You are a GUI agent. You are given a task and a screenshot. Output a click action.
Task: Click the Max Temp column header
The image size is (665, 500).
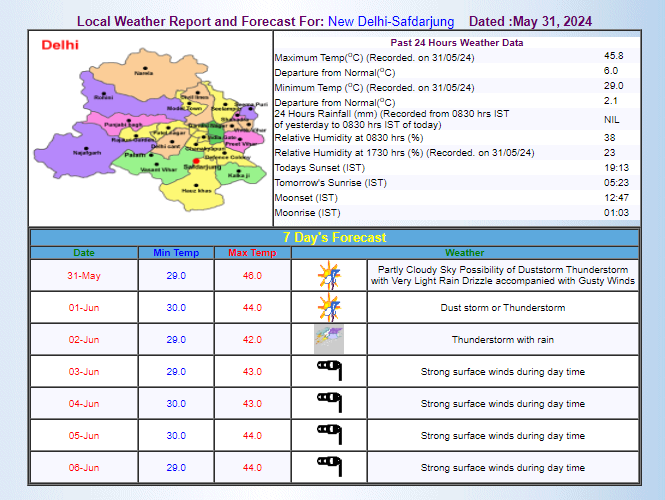(x=252, y=253)
